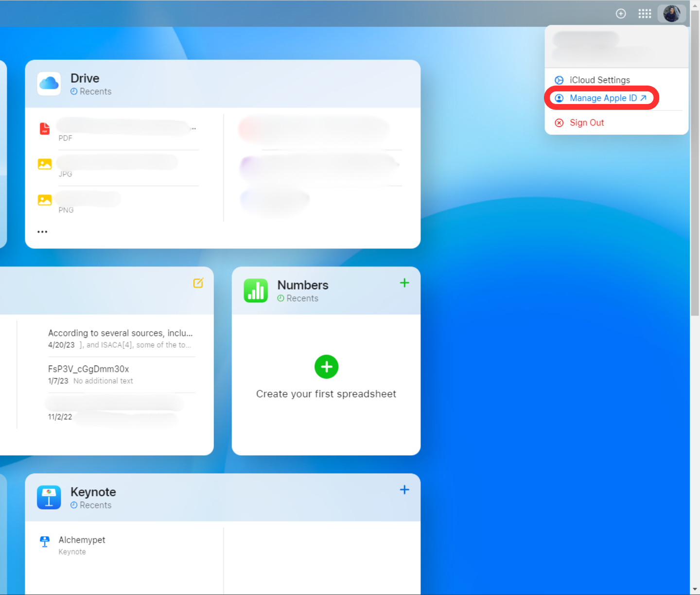Open the JPG image file in Drive
This screenshot has height=595, width=700.
[119, 168]
